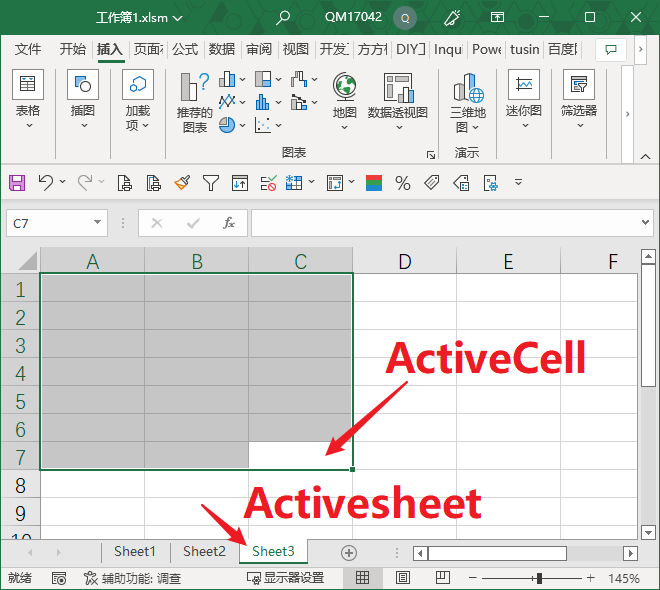
Task: Switch to the 开始 (Home) tab
Action: pyautogui.click(x=72, y=49)
